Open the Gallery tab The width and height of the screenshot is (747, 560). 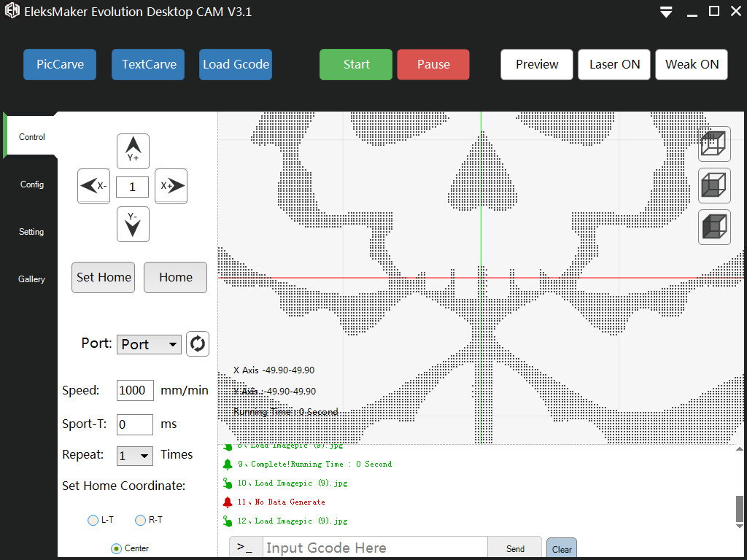(x=31, y=279)
